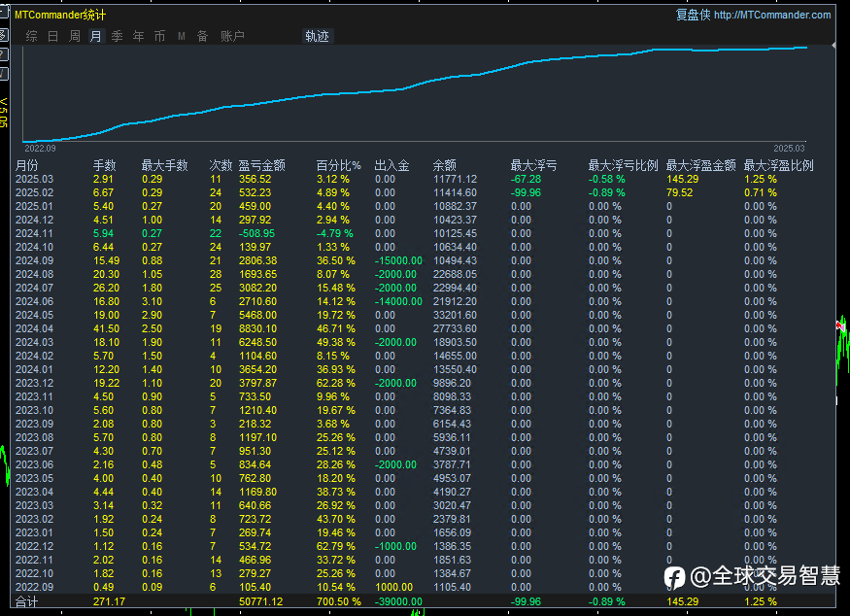Select the 日 daily statistics tab

tap(52, 37)
